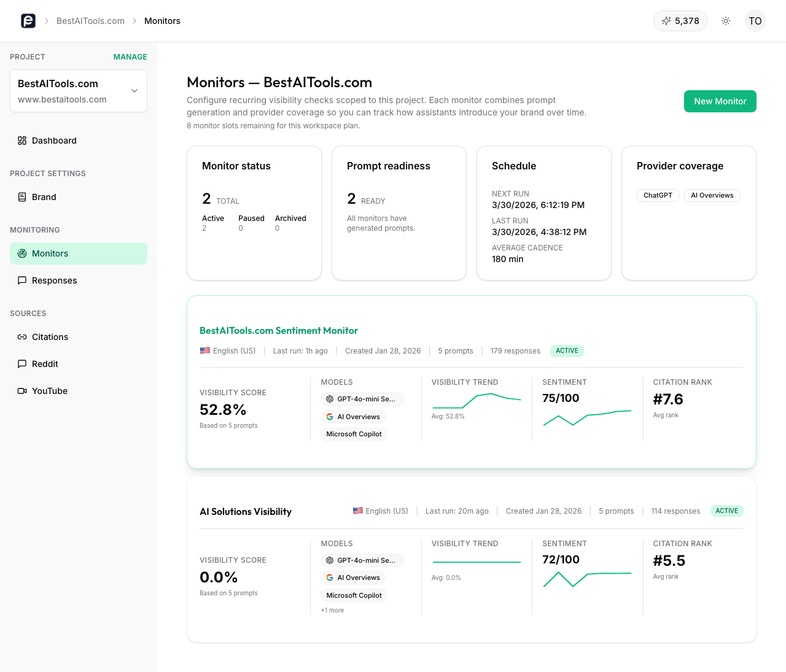786x672 pixels.
Task: Click the Brand document icon
Action: click(x=22, y=197)
